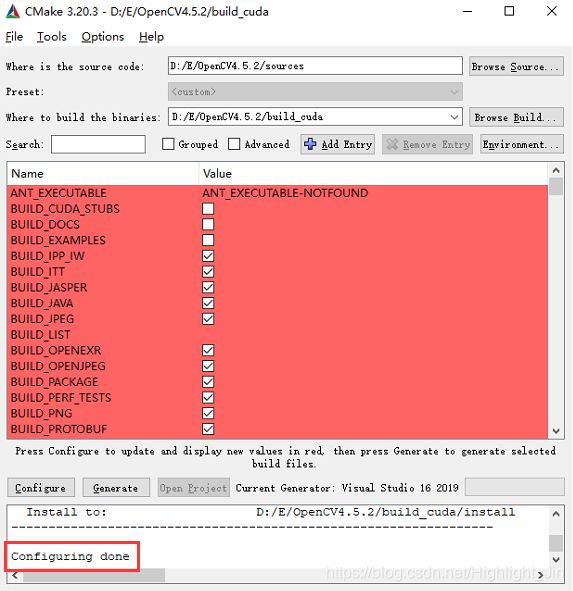
Task: Click the Add Entry button
Action: pyautogui.click(x=337, y=144)
